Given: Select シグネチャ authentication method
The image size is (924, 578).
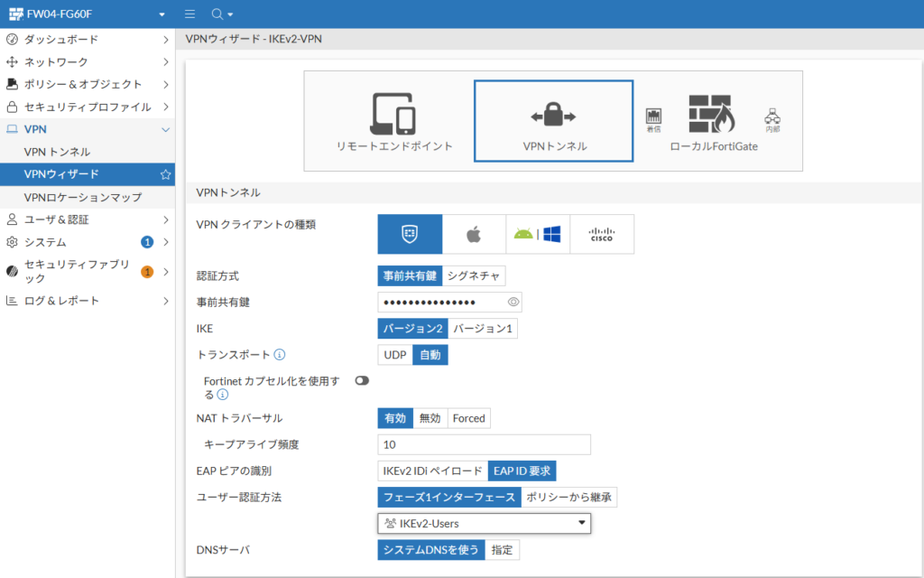Looking at the screenshot, I should click(473, 275).
